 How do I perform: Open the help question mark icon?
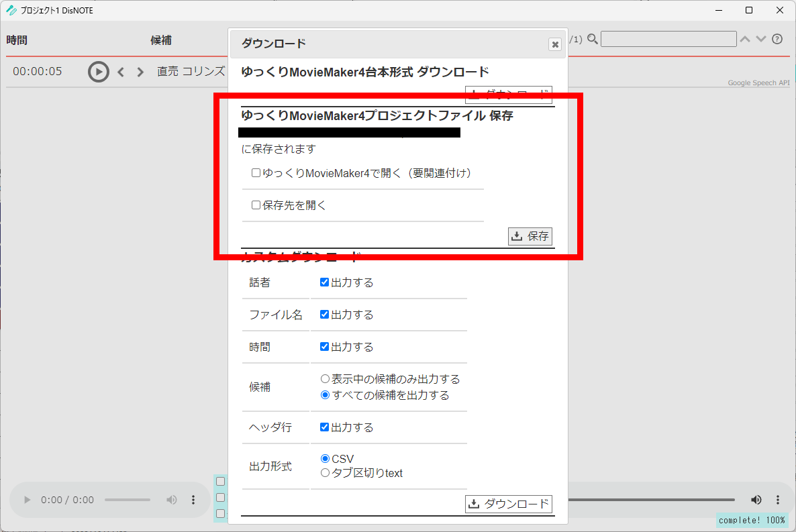point(777,39)
